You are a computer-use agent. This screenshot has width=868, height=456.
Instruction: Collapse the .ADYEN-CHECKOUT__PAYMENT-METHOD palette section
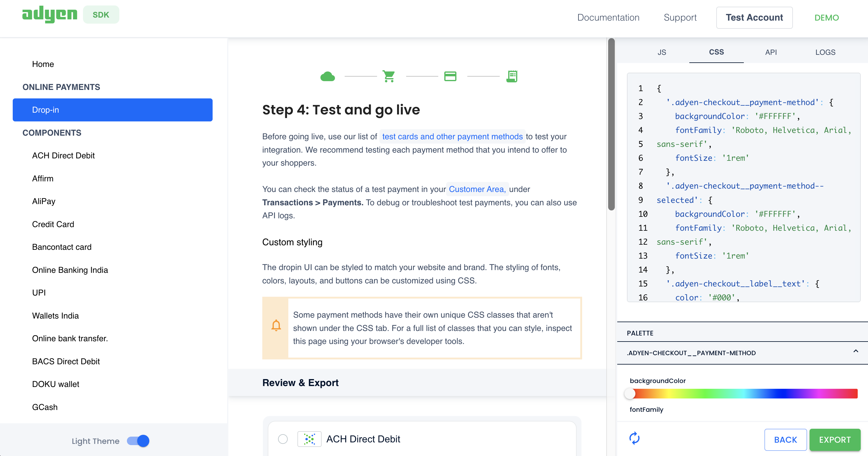pos(856,352)
